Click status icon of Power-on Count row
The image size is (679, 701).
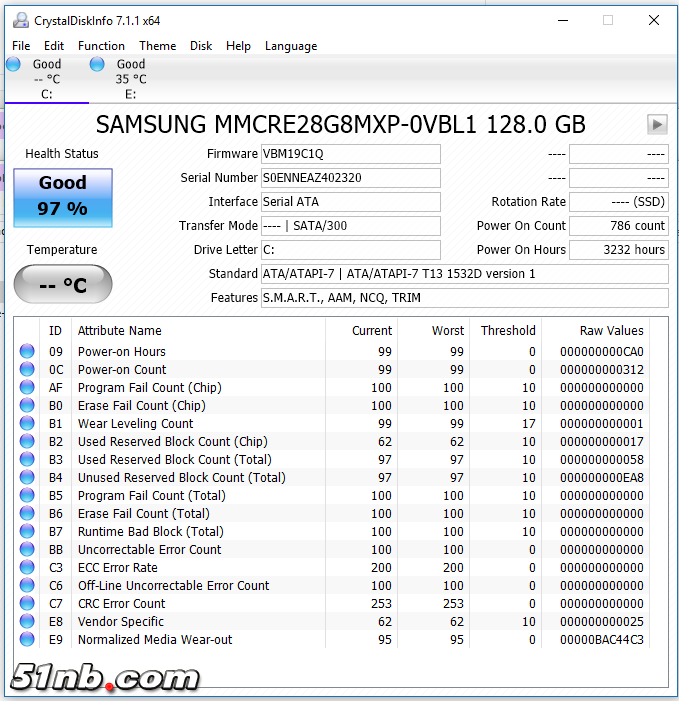pyautogui.click(x=27, y=369)
